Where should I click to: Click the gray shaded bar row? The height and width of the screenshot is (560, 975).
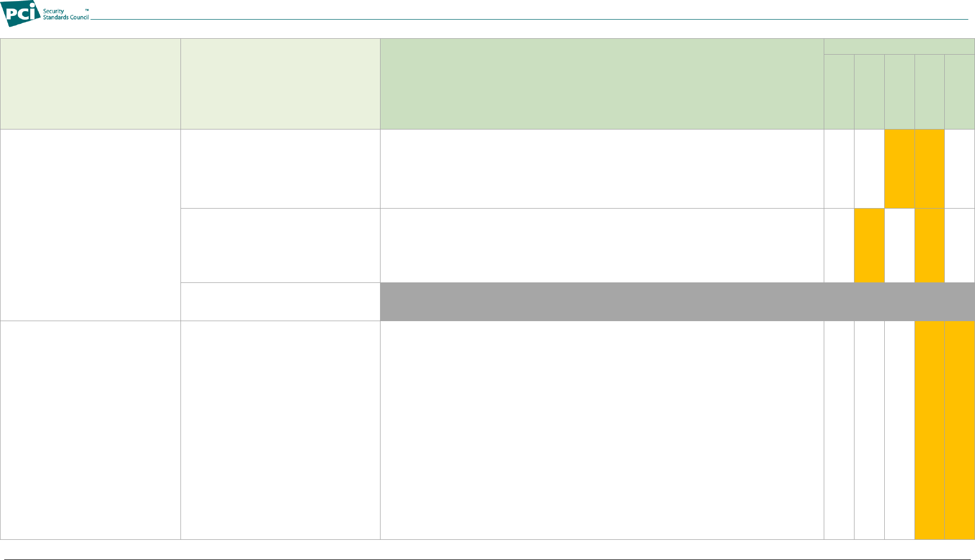[678, 301]
